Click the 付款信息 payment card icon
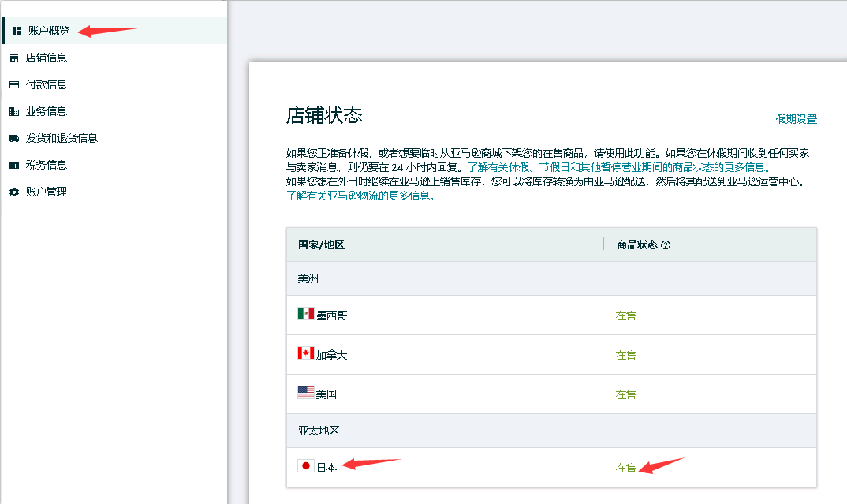The width and height of the screenshot is (847, 504). point(14,84)
